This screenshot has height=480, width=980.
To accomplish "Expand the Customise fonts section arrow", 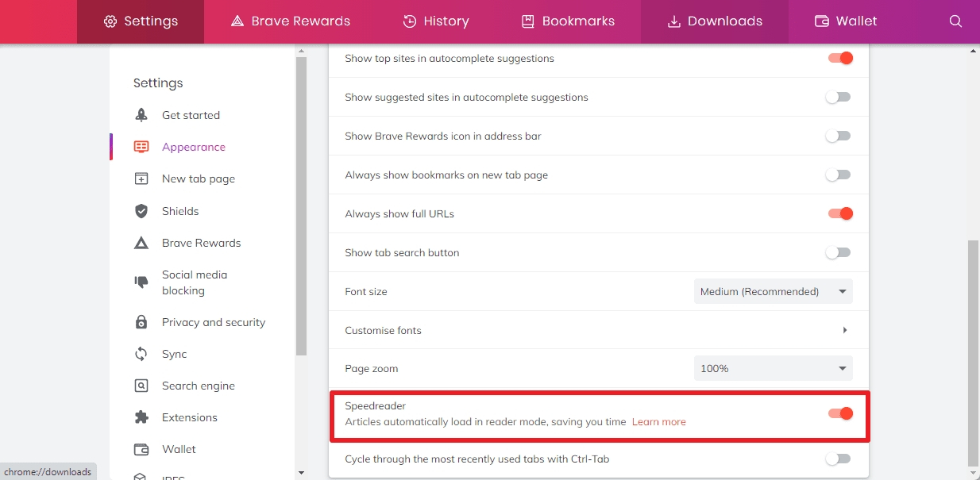I will point(844,330).
